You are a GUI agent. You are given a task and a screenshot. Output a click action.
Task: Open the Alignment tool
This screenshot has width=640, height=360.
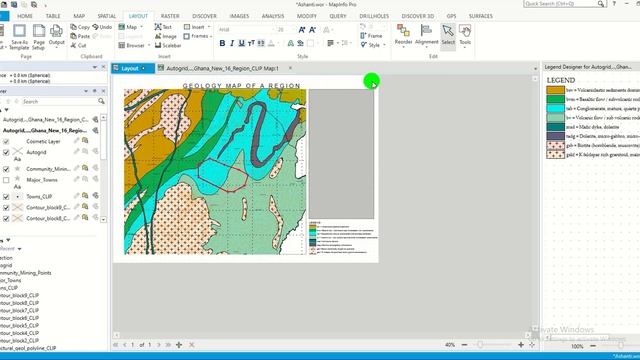tap(426, 35)
